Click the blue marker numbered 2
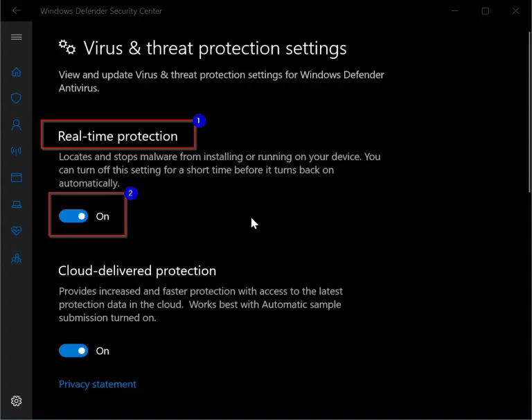Screen dimensions: 532x420 pyautogui.click(x=131, y=193)
